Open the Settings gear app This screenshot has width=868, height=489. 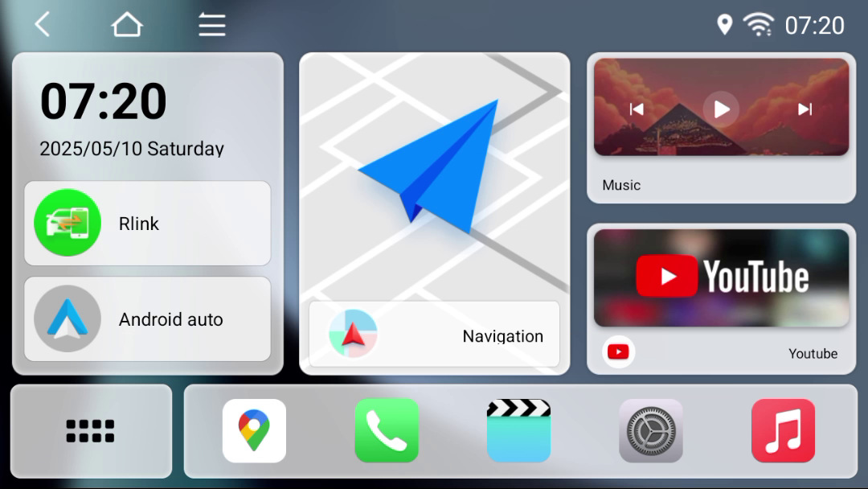(651, 431)
